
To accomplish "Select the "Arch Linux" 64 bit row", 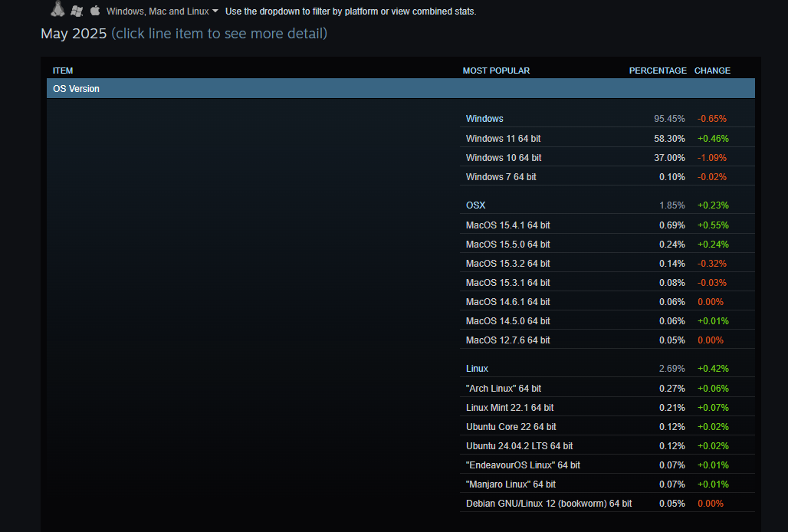I will (x=607, y=389).
